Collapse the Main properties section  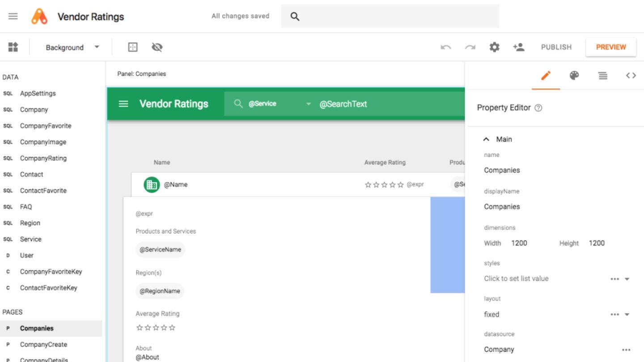(x=486, y=139)
